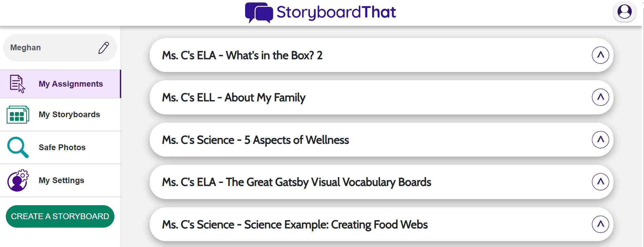The height and width of the screenshot is (247, 644).
Task: Click the My Assignments document icon
Action: [x=17, y=84]
